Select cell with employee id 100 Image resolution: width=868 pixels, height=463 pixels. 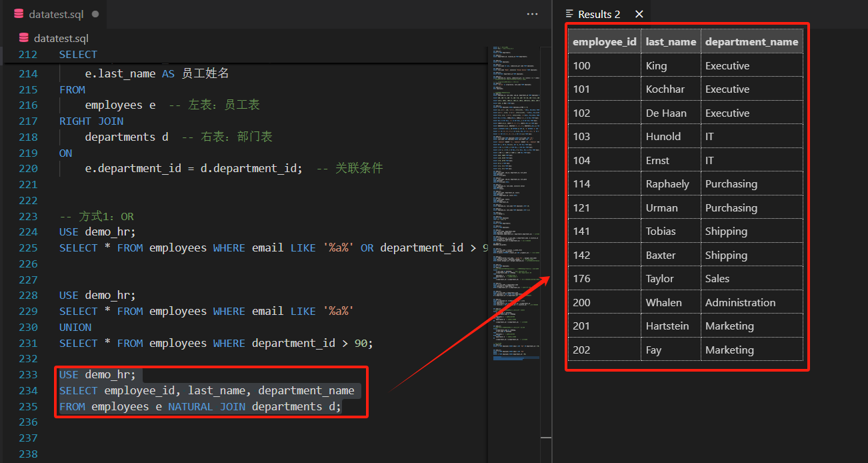pos(605,65)
